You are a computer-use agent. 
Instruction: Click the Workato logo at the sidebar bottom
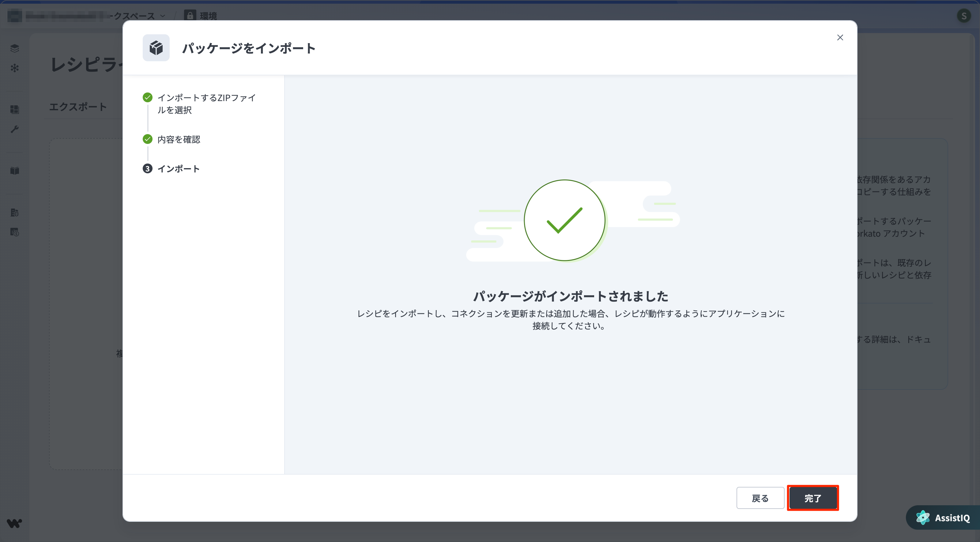(x=14, y=523)
